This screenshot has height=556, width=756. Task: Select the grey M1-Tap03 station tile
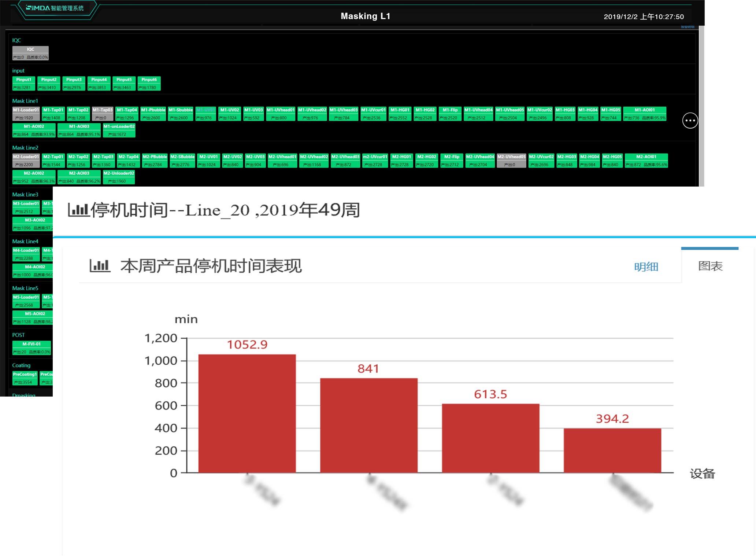pyautogui.click(x=102, y=114)
